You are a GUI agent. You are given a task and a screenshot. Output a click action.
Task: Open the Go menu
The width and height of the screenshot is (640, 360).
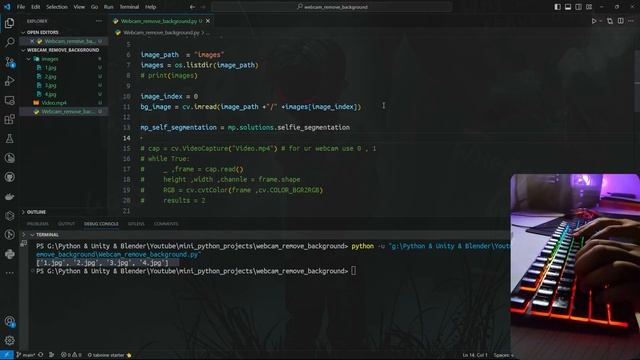click(x=94, y=7)
